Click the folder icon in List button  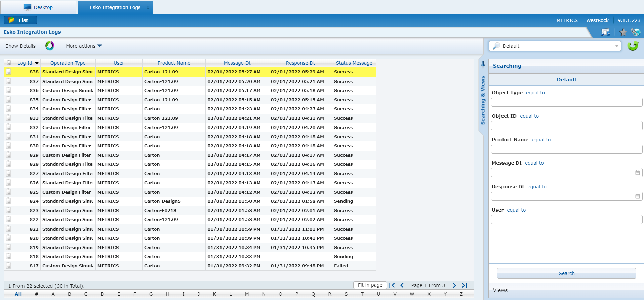(x=12, y=20)
